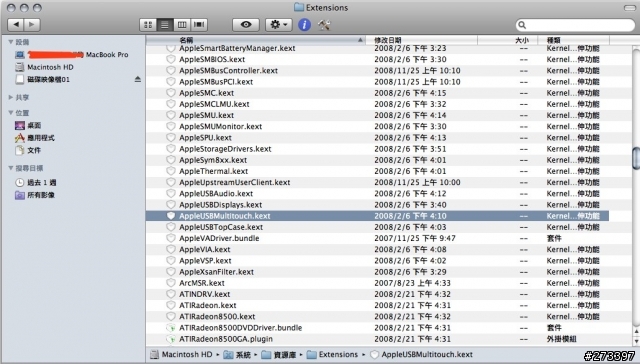640x364 pixels.
Task: Click the scroll up arrow above it
Action: click(636, 332)
